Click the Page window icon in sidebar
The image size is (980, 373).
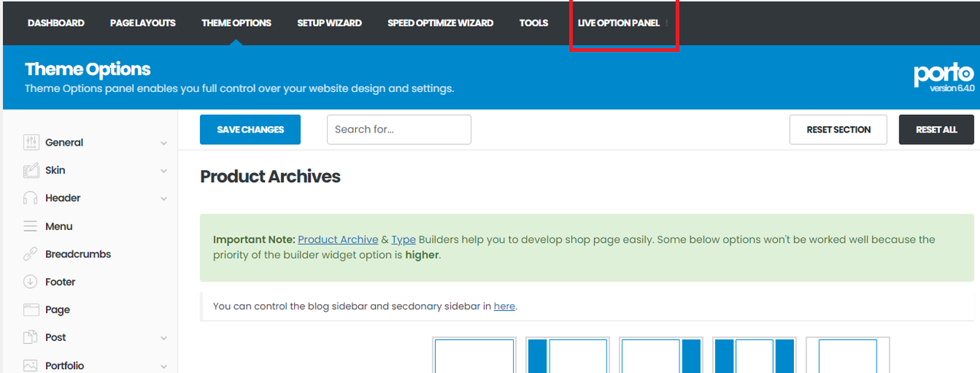point(31,309)
